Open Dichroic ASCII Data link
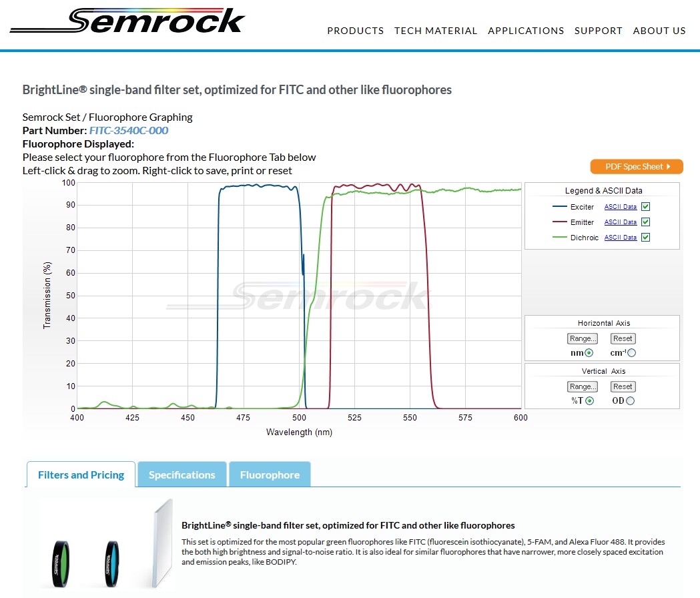 [x=621, y=237]
